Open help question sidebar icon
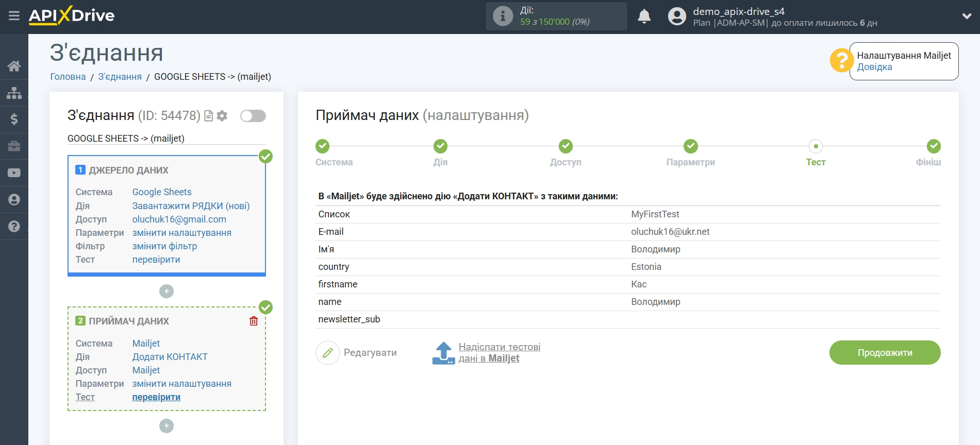This screenshot has width=980, height=445. point(14,226)
